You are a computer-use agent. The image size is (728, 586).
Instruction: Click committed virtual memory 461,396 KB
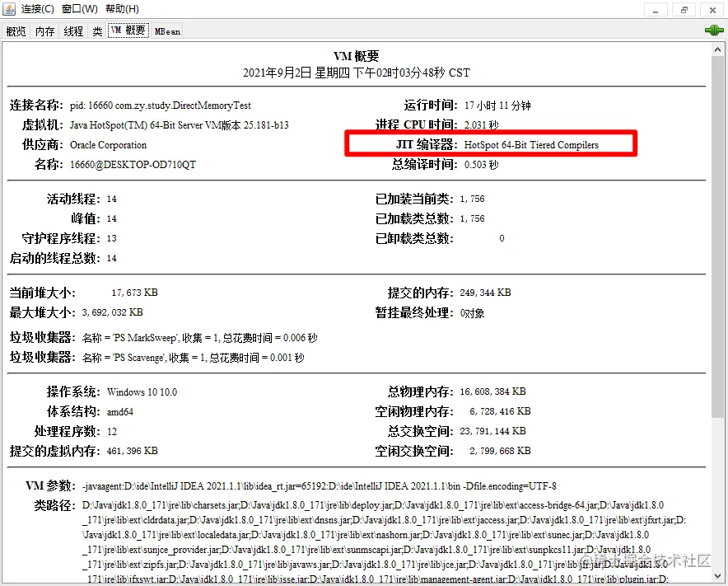[x=133, y=451]
